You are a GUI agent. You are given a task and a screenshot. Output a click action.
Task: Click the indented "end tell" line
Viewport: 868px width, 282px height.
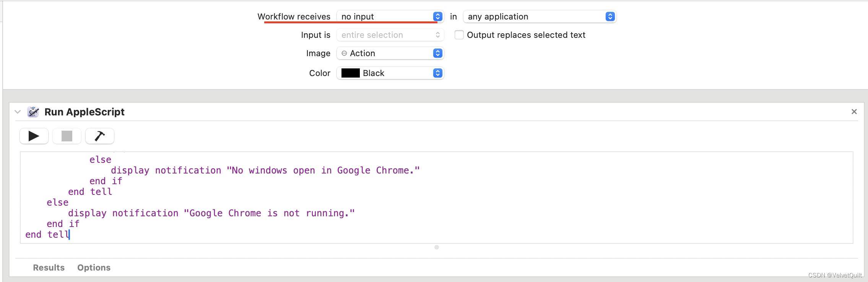tap(90, 192)
